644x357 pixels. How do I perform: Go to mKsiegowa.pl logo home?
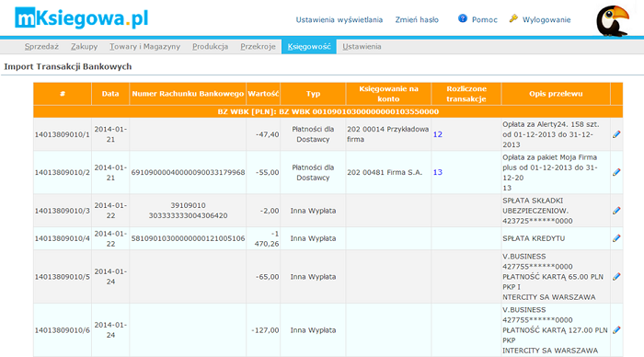coord(81,18)
